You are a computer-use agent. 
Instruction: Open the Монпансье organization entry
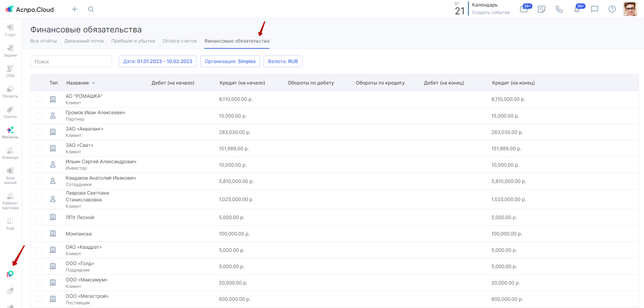click(79, 234)
